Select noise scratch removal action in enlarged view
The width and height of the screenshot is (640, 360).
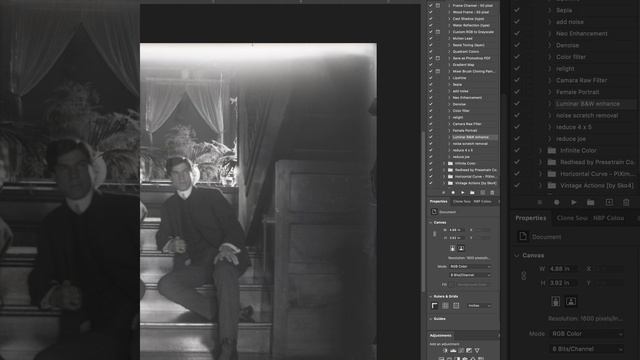click(587, 116)
